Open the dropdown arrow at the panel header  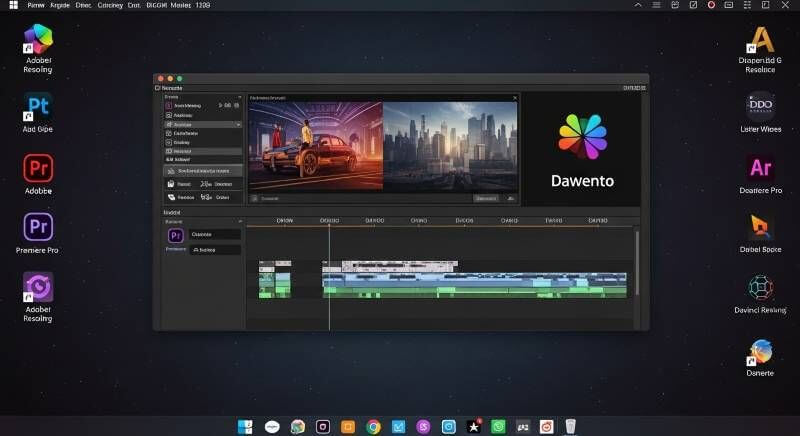click(239, 97)
